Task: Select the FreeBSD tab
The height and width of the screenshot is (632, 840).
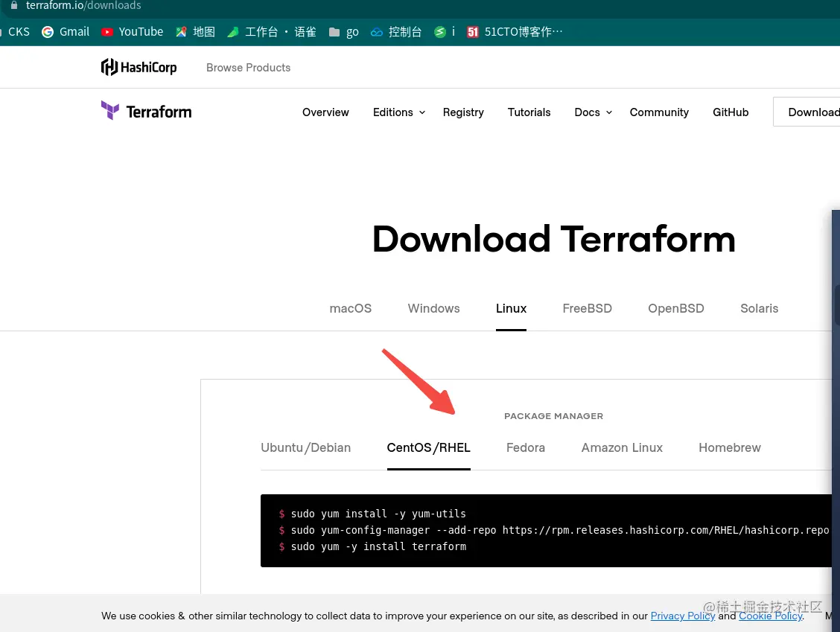Action: point(587,308)
